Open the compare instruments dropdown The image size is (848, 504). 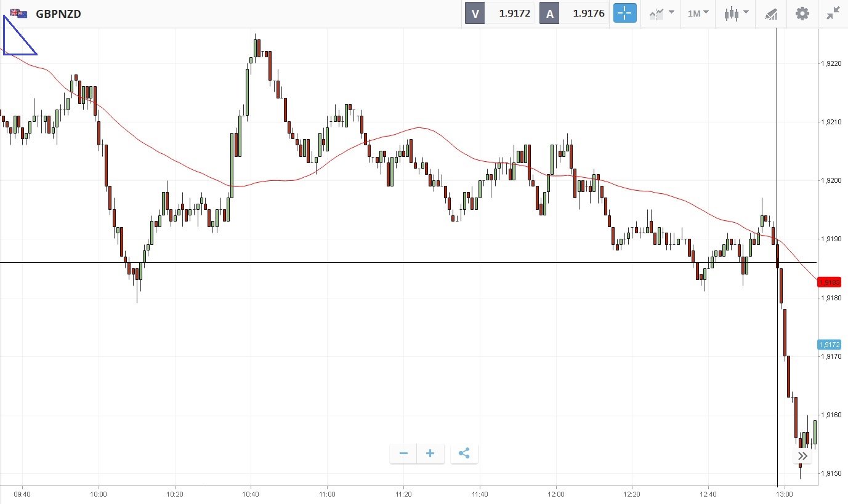click(661, 14)
